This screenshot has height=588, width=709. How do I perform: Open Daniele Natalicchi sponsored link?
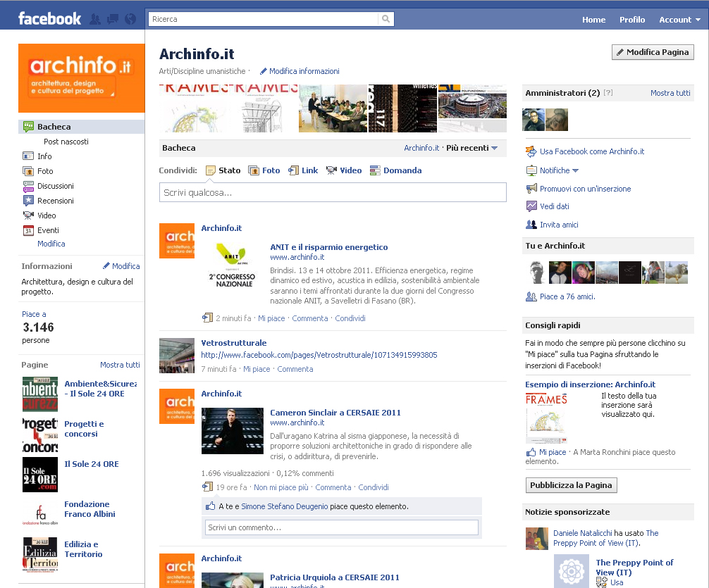(583, 533)
